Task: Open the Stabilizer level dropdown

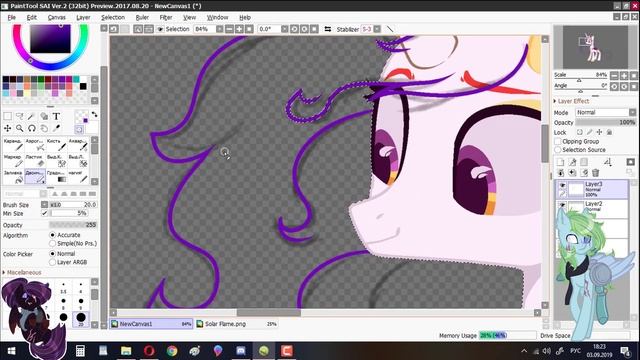Action: [x=377, y=29]
